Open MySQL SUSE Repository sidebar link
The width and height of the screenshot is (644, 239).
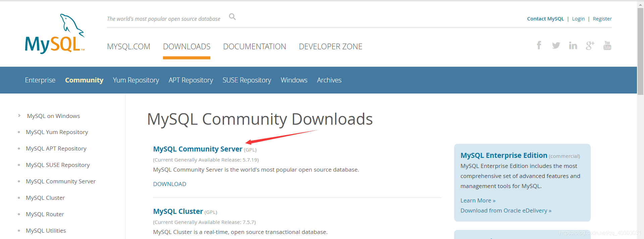point(58,165)
